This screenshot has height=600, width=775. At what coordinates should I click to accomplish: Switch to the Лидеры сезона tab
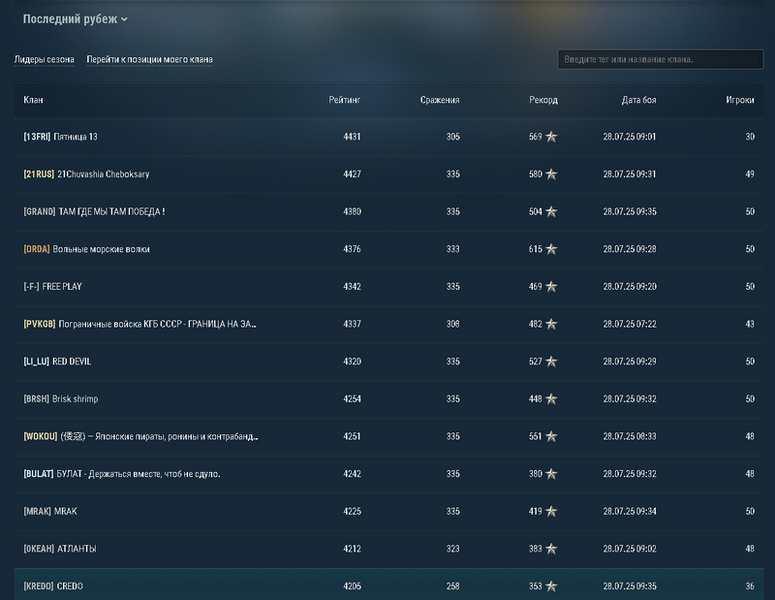(x=44, y=60)
